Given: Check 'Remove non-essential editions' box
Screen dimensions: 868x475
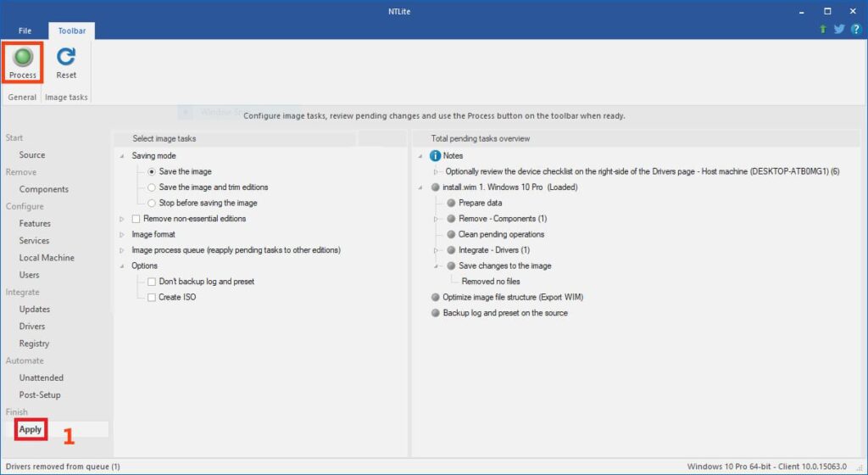Looking at the screenshot, I should 136,219.
